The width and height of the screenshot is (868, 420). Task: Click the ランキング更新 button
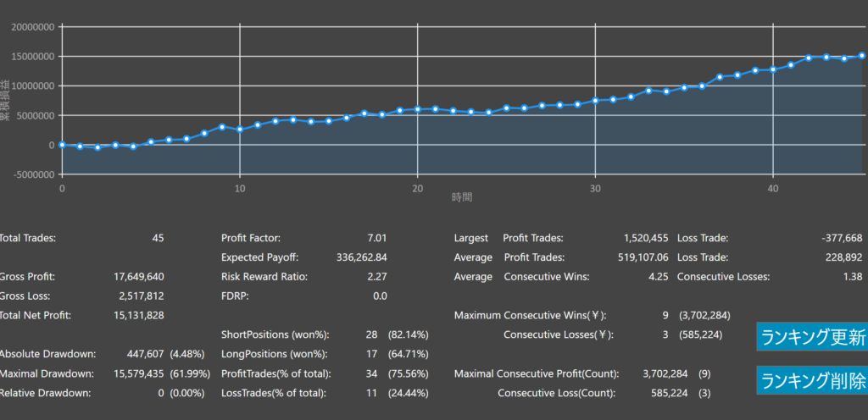click(x=812, y=337)
